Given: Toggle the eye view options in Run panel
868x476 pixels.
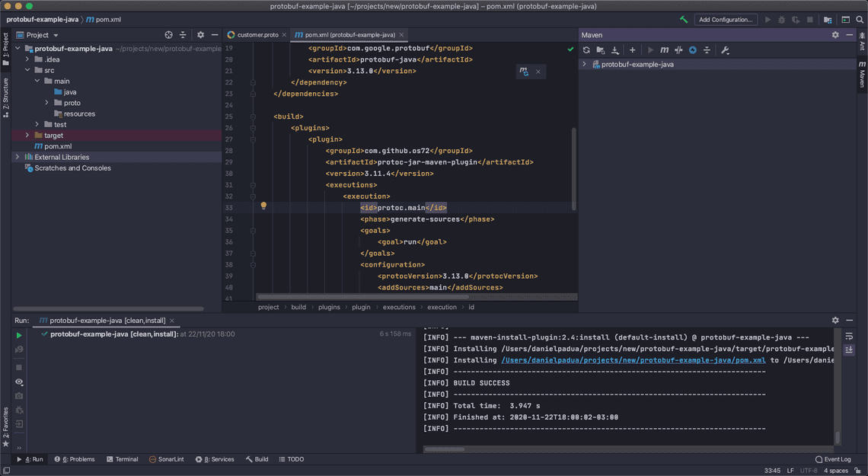Looking at the screenshot, I should coord(19,382).
